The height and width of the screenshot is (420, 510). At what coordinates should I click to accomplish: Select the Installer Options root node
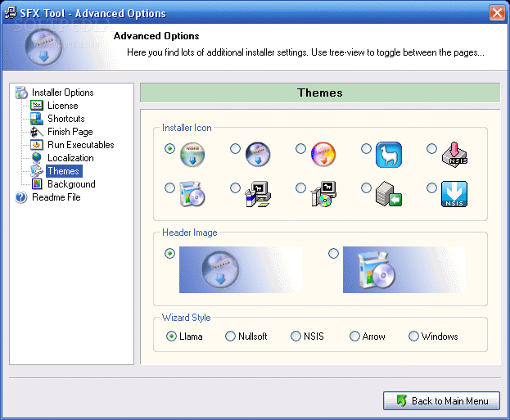pos(63,93)
